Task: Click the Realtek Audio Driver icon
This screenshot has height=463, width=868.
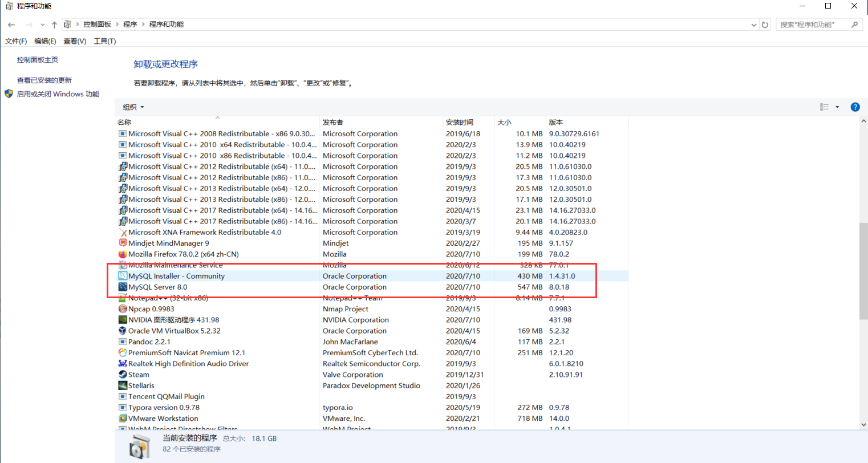Action: tap(123, 364)
